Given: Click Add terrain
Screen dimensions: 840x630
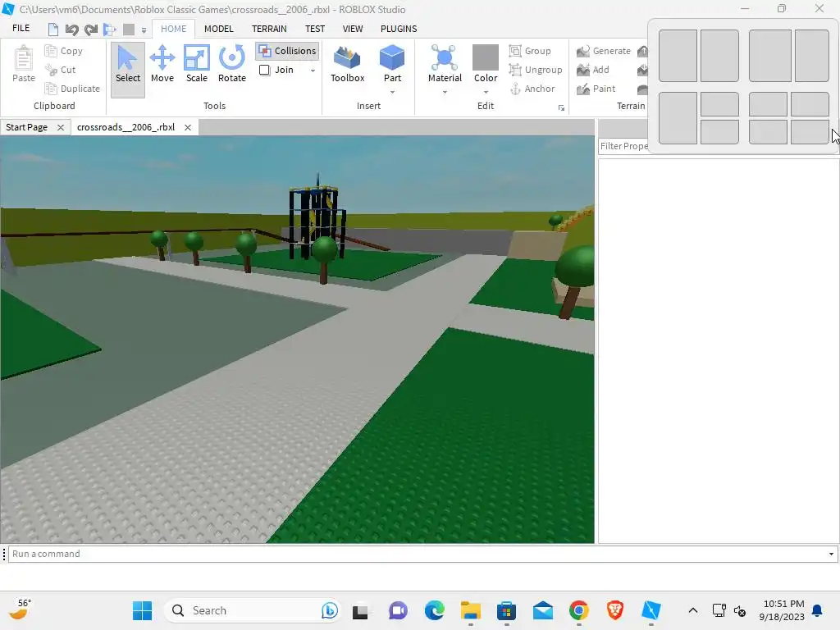Looking at the screenshot, I should tap(593, 70).
